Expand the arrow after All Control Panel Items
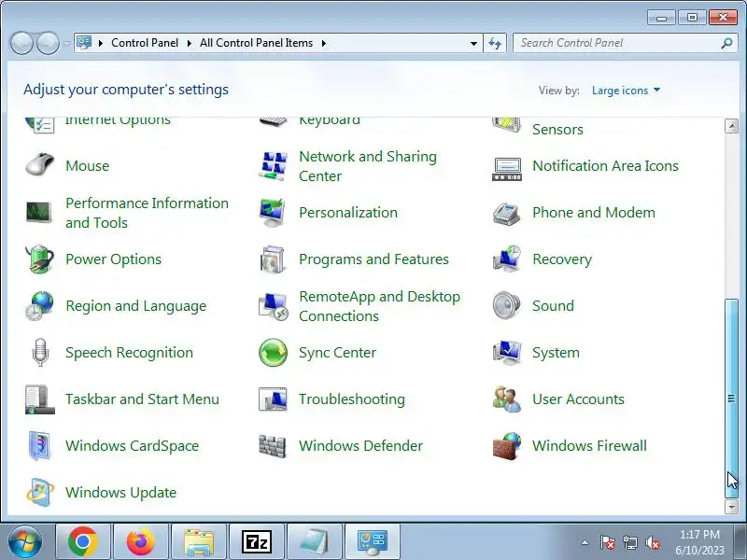This screenshot has width=747, height=560. [324, 43]
